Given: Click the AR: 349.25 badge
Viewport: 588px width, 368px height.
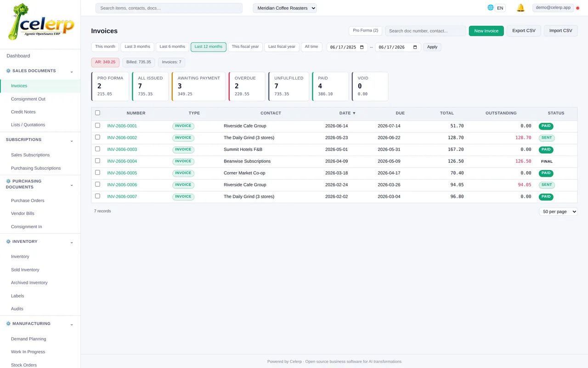Looking at the screenshot, I should click(x=105, y=62).
